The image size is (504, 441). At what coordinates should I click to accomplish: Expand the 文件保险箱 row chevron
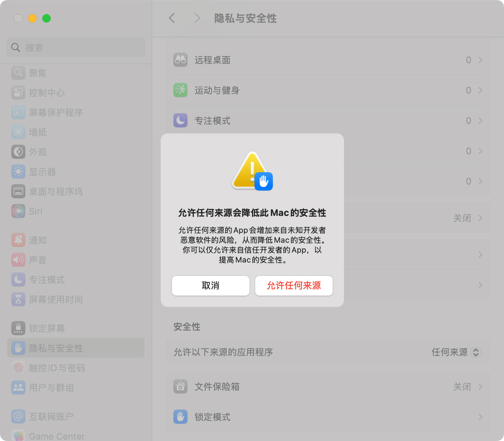click(x=480, y=386)
